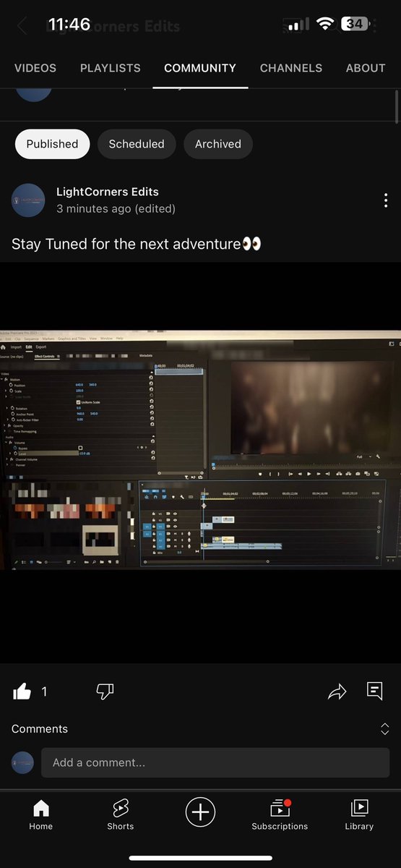Open the post's three-dot options menu
This screenshot has height=868, width=401.
coord(386,200)
